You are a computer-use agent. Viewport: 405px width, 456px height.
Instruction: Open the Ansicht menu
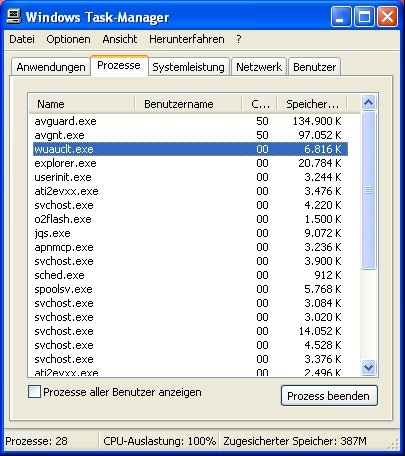coord(120,39)
